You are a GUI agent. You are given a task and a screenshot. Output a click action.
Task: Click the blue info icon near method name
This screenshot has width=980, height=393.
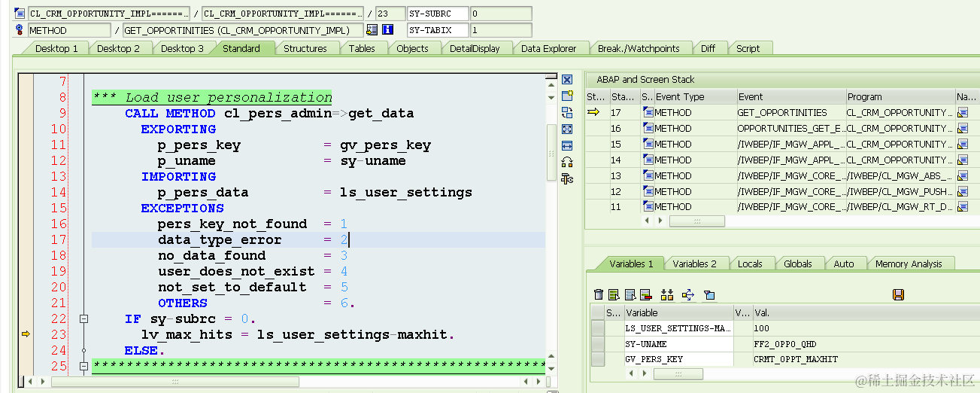pyautogui.click(x=387, y=30)
